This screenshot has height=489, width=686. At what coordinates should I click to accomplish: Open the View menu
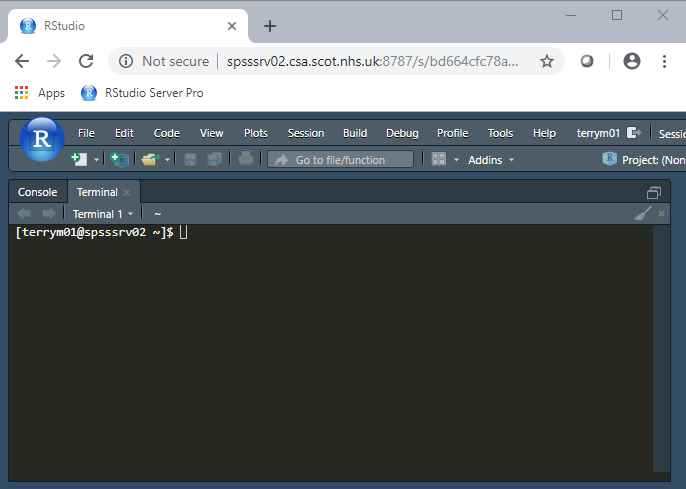pos(212,133)
